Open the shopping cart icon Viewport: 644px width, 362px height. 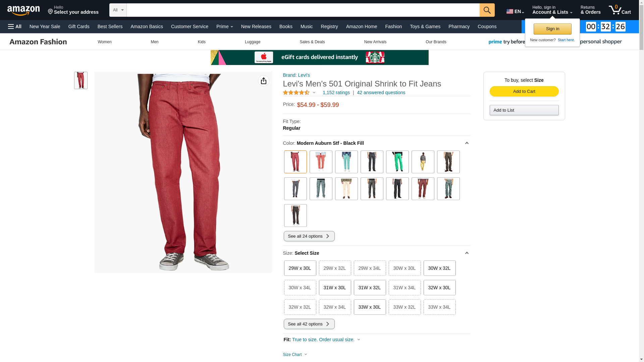(620, 10)
